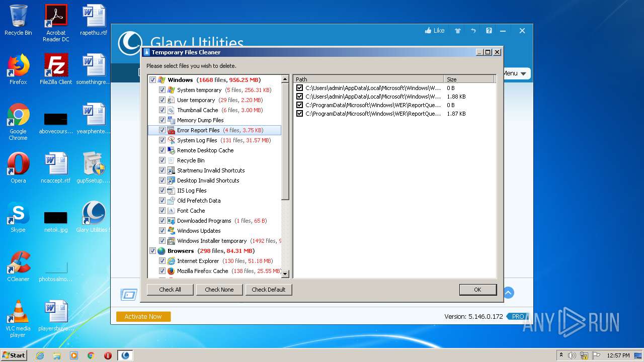Viewport: 644px width, 362px height.
Task: Click the Glary Utilities undo arrow icon
Action: 473,31
